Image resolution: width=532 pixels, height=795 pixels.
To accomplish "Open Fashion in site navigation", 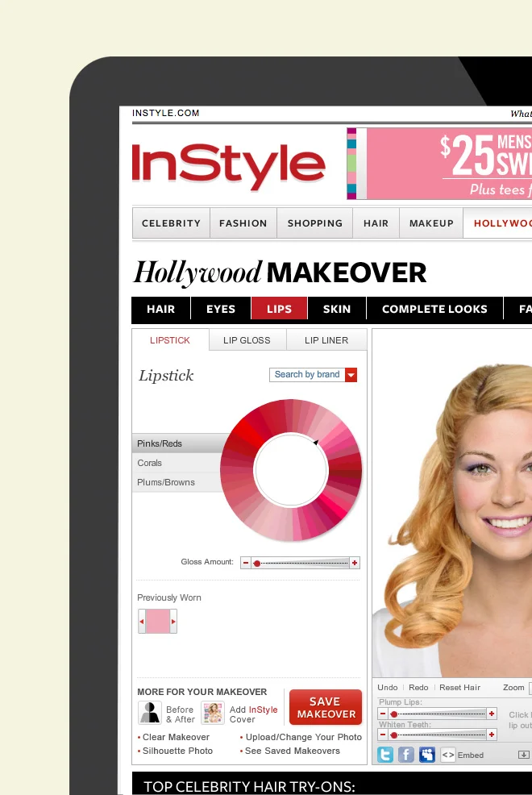I will tap(243, 223).
